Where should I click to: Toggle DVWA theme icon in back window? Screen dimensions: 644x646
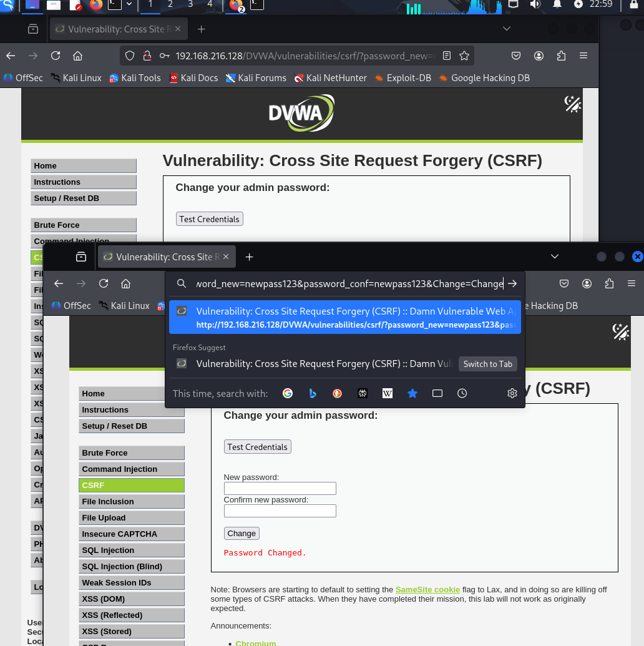[573, 104]
